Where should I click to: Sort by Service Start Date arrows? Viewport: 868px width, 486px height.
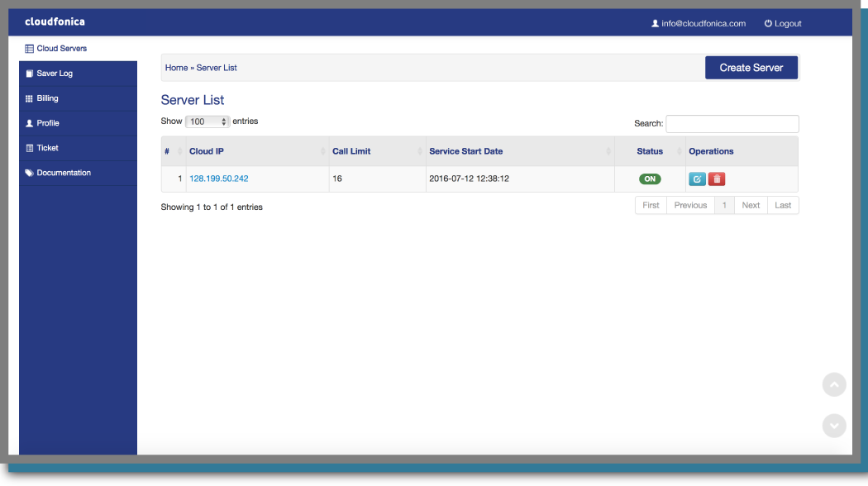(608, 151)
